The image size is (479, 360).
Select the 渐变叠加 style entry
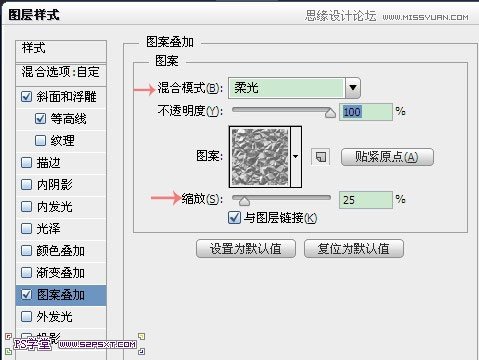pos(61,272)
